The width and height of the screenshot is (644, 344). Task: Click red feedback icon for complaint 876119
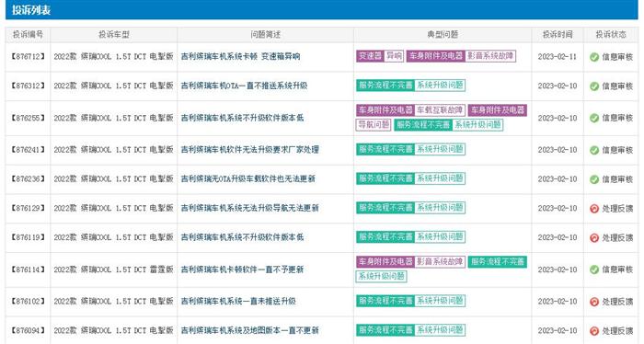[594, 237]
